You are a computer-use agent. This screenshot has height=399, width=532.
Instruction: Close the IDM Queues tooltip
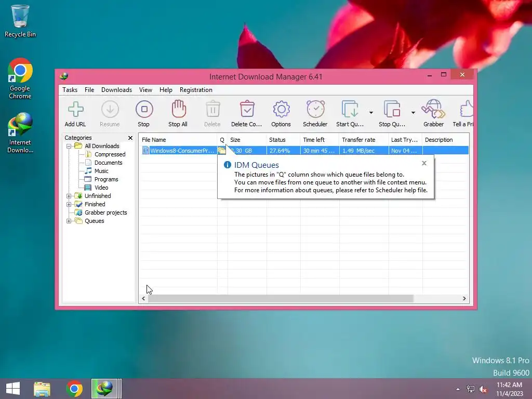pos(424,163)
